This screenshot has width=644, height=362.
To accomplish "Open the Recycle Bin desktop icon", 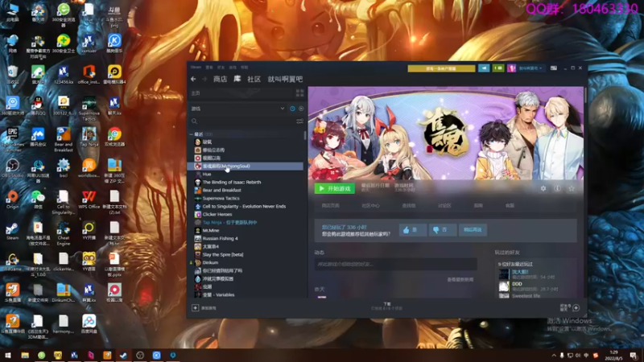I will coord(12,74).
